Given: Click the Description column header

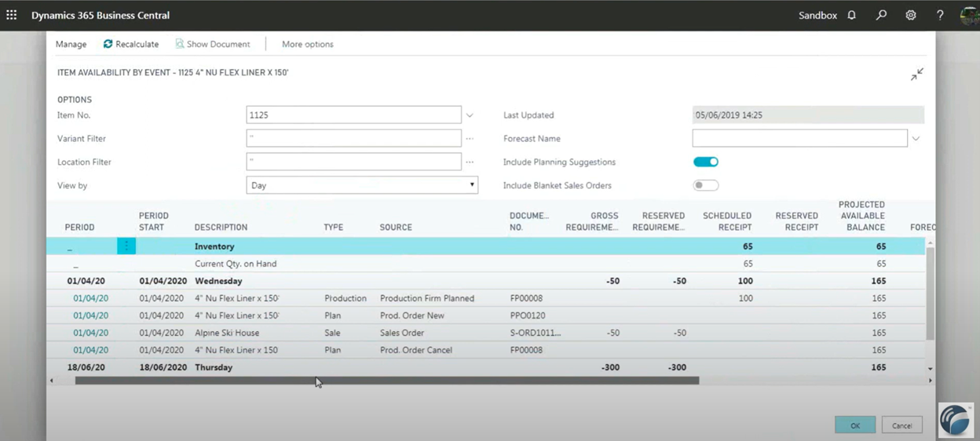Looking at the screenshot, I should [x=221, y=228].
